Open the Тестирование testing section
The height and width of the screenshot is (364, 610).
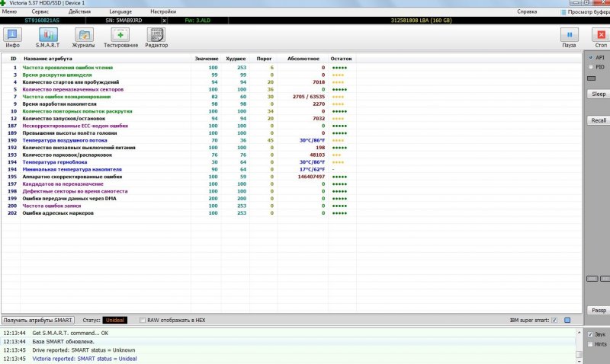120,36
